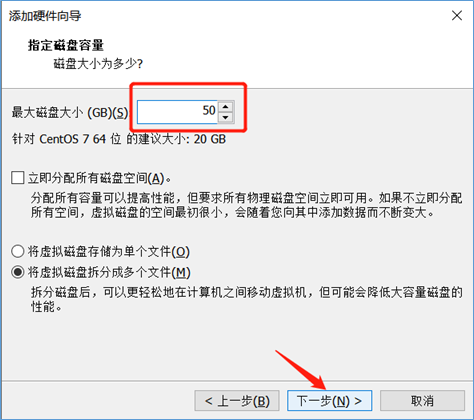The width and height of the screenshot is (474, 420).
Task: Click the 存储为单个文件(O) label text
Action: tap(109, 252)
